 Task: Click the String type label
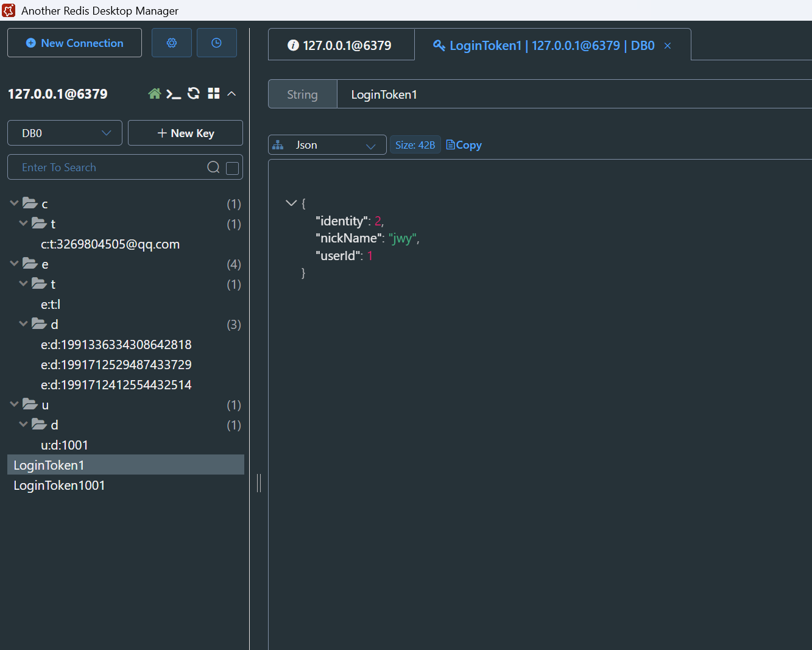click(303, 94)
